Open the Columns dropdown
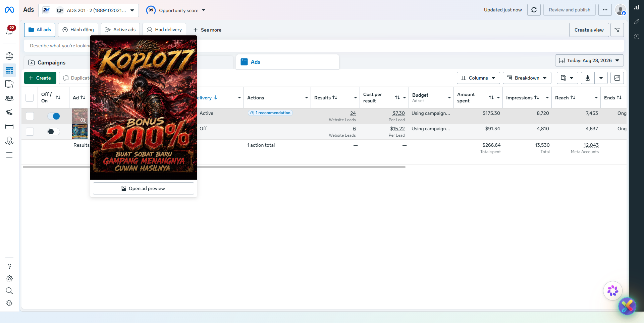 click(x=478, y=78)
